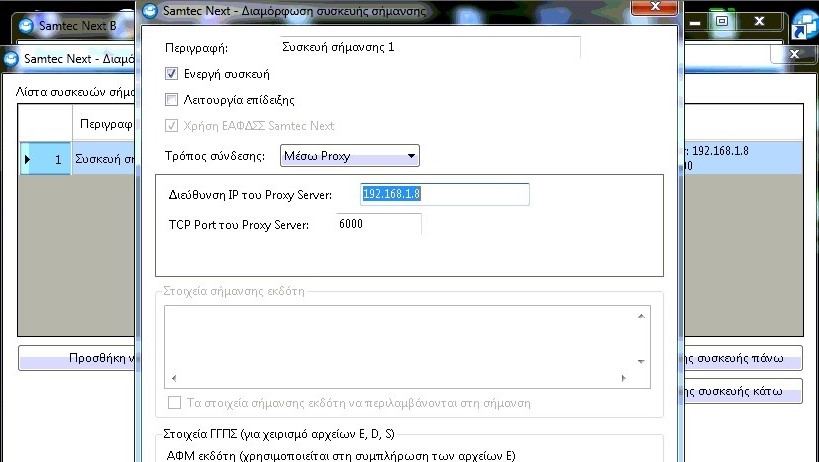Toggle the Ενεργή συσκευή checkbox
The width and height of the screenshot is (819, 462).
point(171,74)
